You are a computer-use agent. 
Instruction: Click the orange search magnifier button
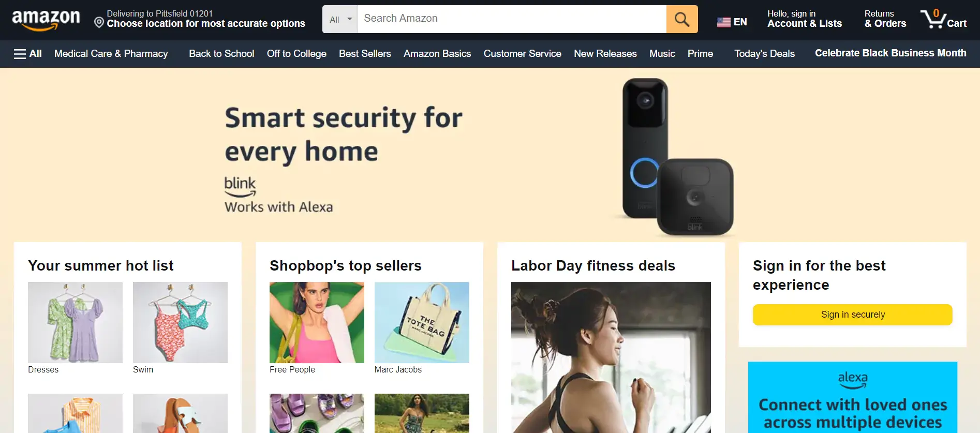point(682,19)
